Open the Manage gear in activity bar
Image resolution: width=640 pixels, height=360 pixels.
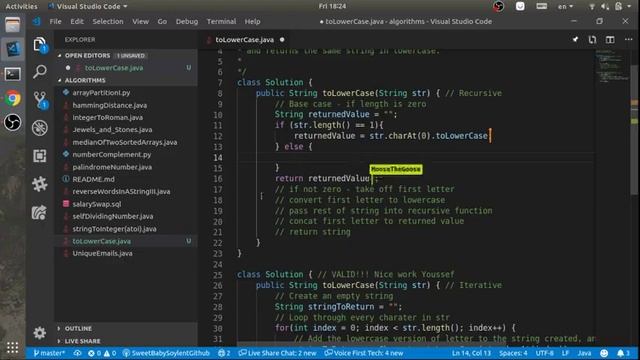pyautogui.click(x=39, y=333)
